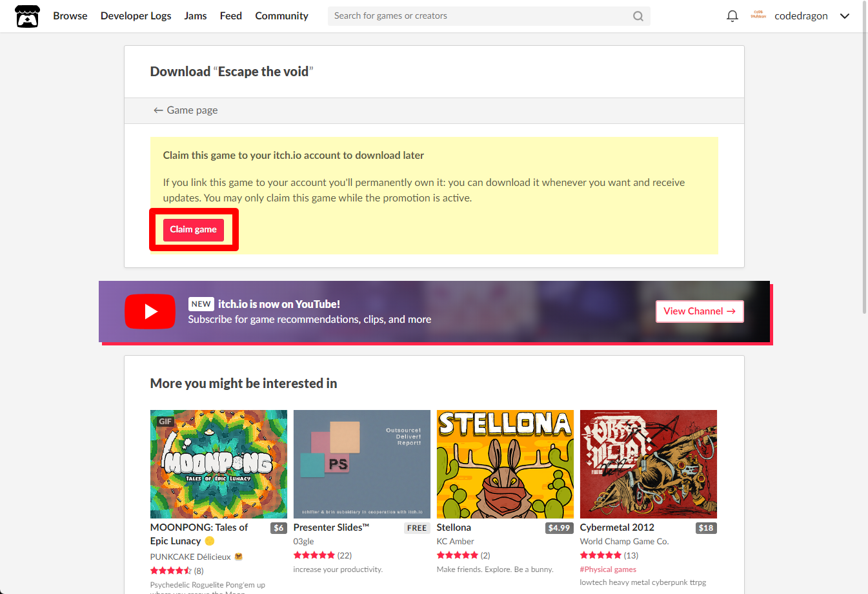
Task: Click the $18 price tag
Action: [706, 528]
